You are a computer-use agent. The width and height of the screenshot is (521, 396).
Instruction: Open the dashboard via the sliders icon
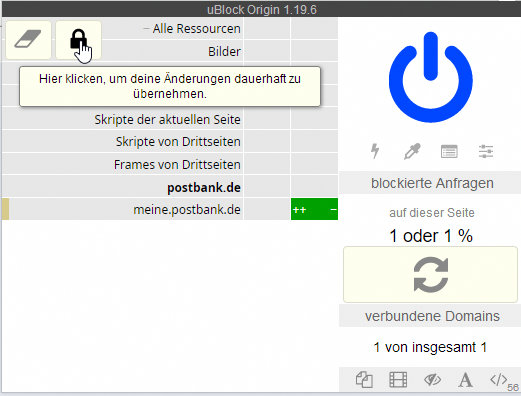click(486, 152)
